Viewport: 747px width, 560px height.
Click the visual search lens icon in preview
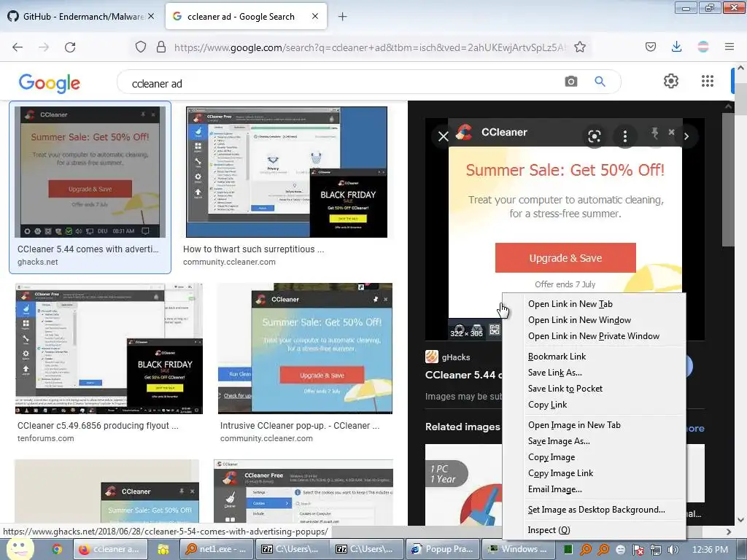pyautogui.click(x=594, y=136)
